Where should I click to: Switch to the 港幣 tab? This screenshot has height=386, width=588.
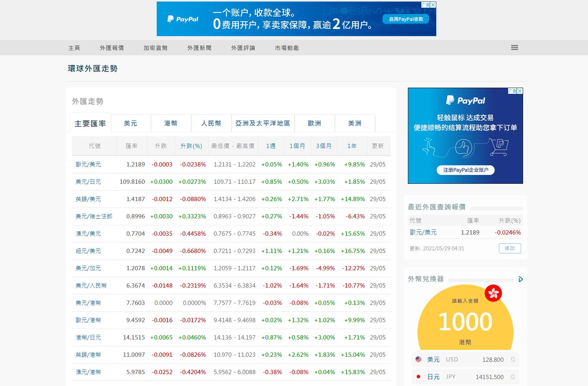[x=171, y=123]
